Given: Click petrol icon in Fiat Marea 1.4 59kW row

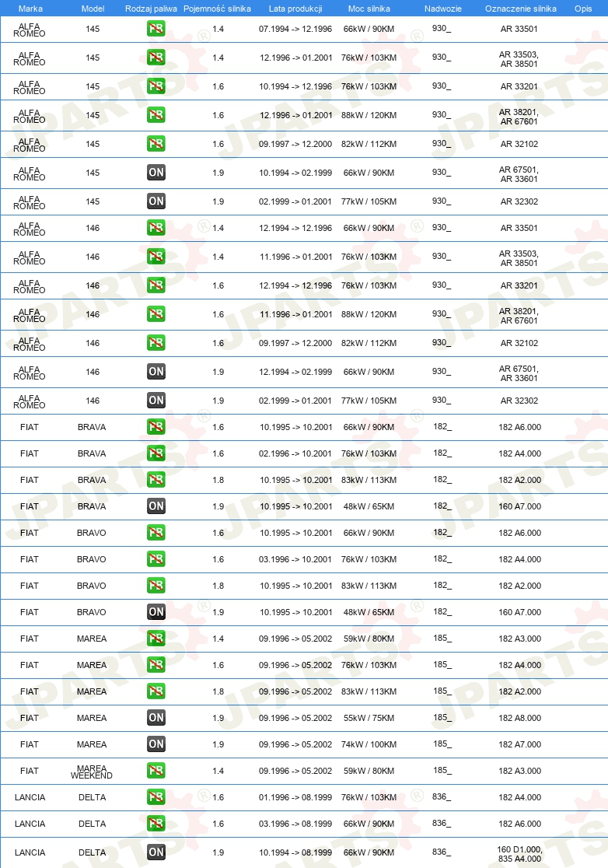Looking at the screenshot, I should tap(156, 639).
